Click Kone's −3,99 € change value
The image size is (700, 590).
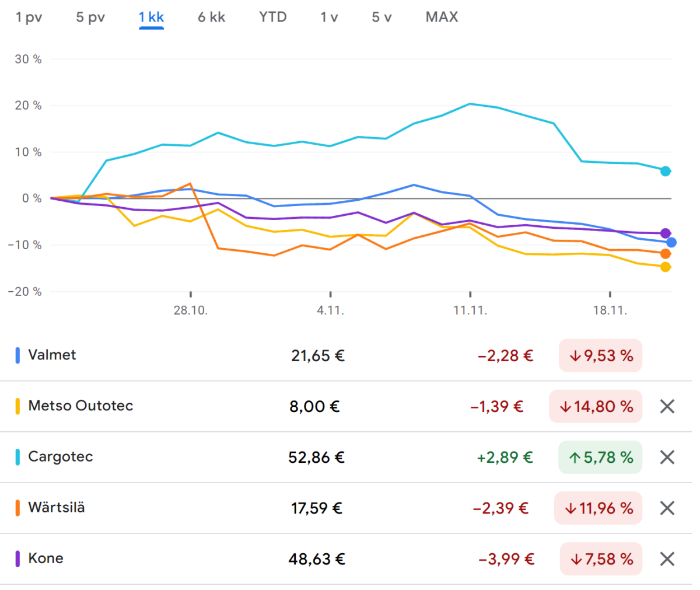(x=506, y=559)
